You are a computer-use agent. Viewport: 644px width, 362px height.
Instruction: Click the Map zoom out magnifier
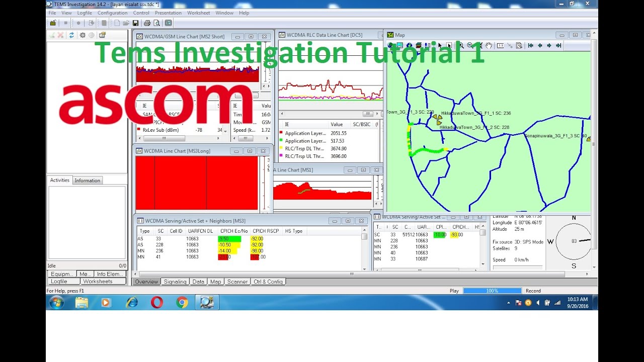point(470,45)
